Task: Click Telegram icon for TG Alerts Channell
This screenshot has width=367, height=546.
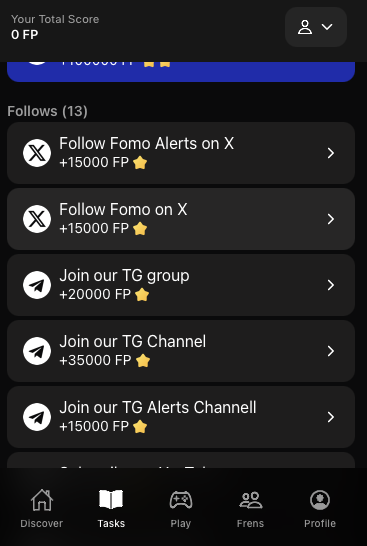Action: 37,417
